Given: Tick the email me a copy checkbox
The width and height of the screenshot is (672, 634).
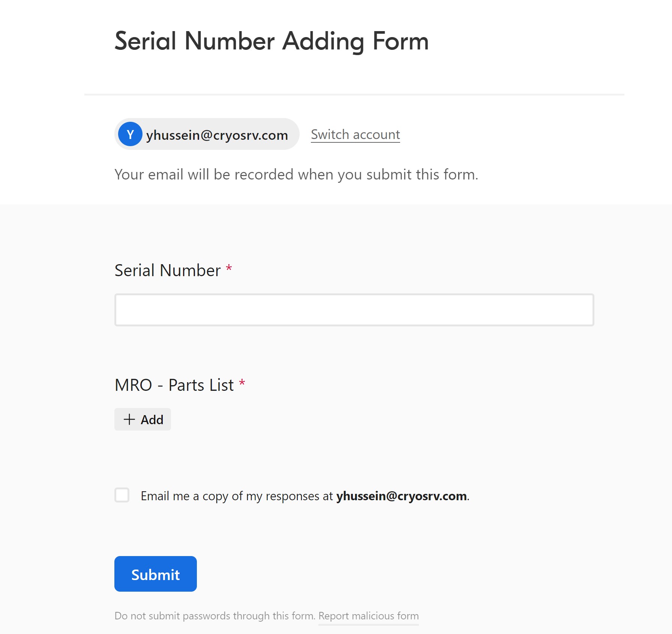Looking at the screenshot, I should (x=122, y=495).
